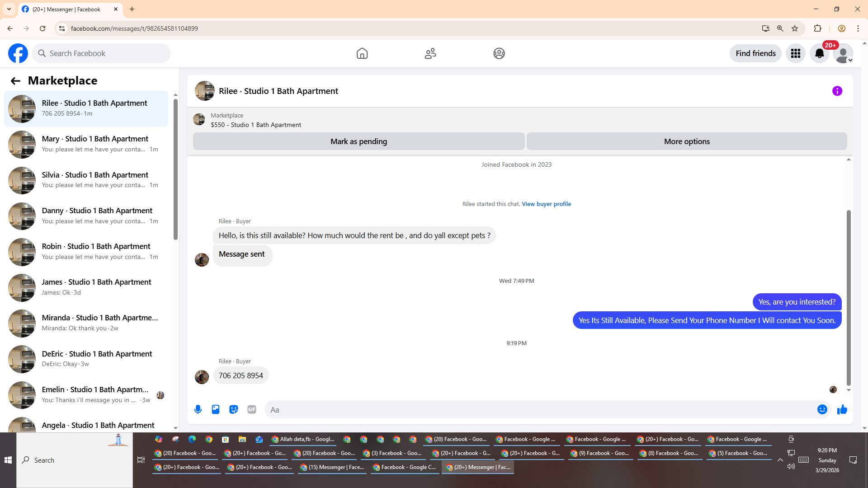Image resolution: width=868 pixels, height=488 pixels.
Task: Focus the Search Facebook field
Action: coord(101,53)
